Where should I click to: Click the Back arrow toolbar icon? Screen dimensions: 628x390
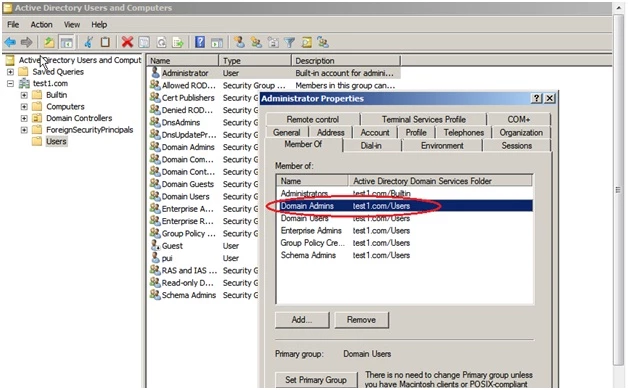click(10, 42)
